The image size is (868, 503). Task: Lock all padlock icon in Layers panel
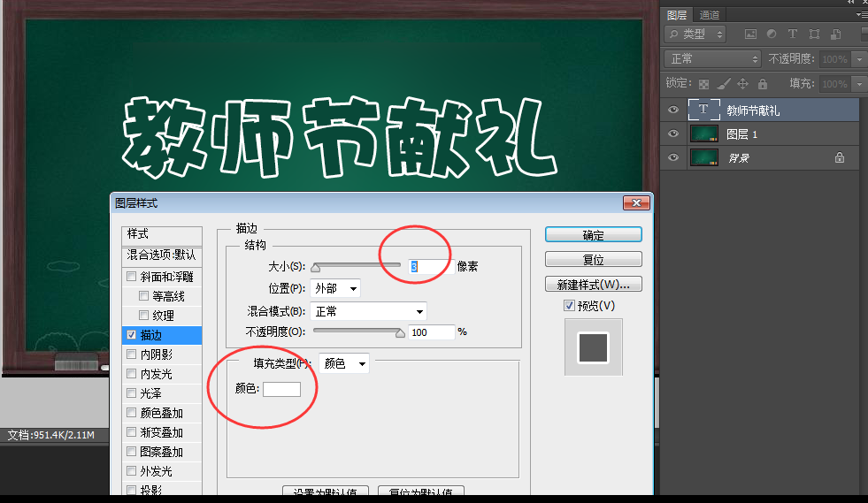pos(763,84)
